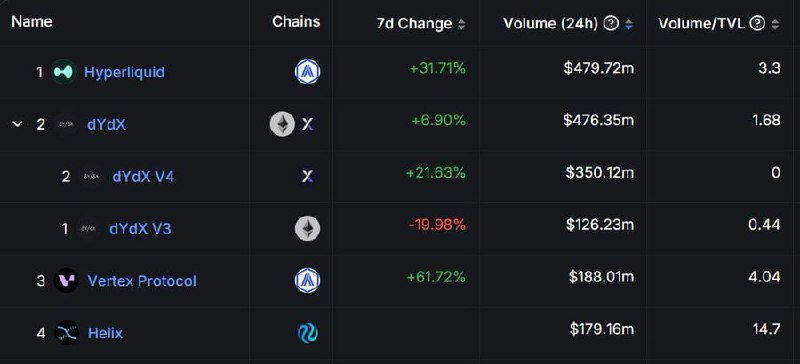800x364 pixels.
Task: Open the Helix protocol link
Action: coord(105,333)
